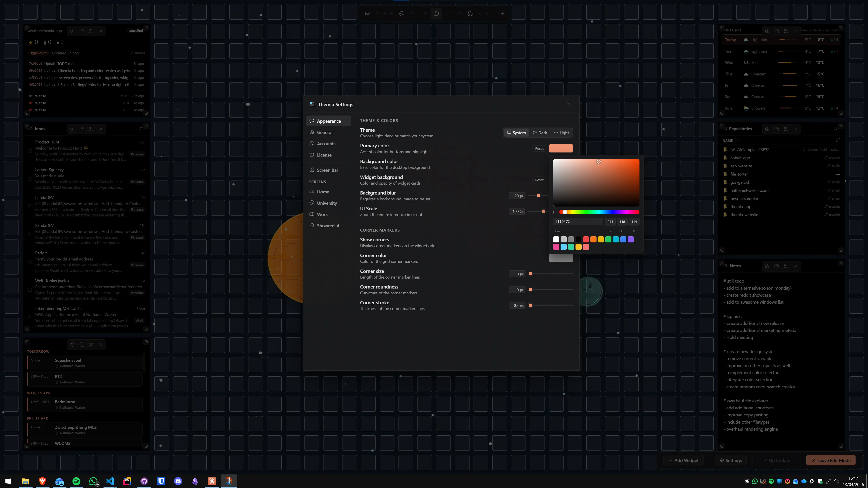Viewport: 868px width, 488px height.
Task: Click the duplicate icon on the Inbox widget
Action: click(82, 129)
